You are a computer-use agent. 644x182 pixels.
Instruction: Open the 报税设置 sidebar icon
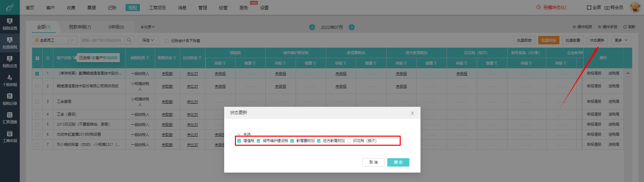click(10, 24)
